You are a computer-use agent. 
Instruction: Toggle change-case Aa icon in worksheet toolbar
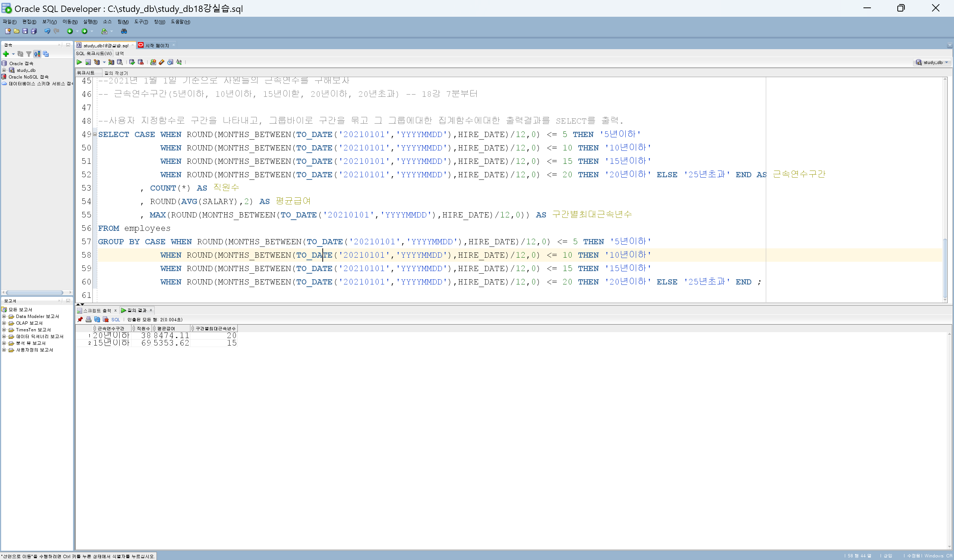coord(179,62)
